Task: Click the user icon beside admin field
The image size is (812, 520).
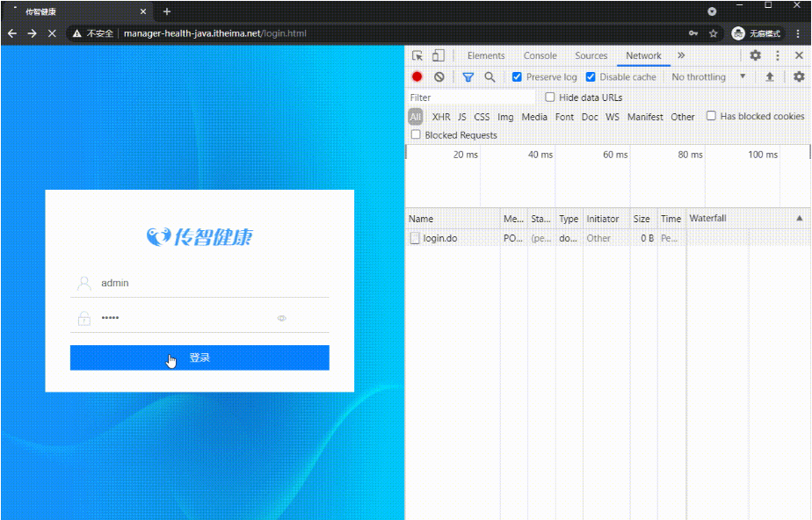Action: pyautogui.click(x=83, y=283)
